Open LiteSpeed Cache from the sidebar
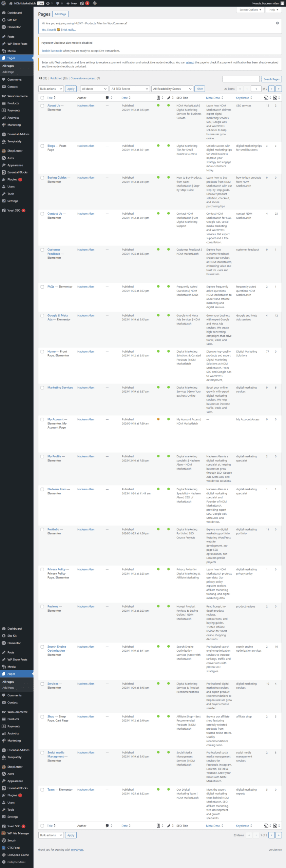The height and width of the screenshot is (868, 286). 18,855
